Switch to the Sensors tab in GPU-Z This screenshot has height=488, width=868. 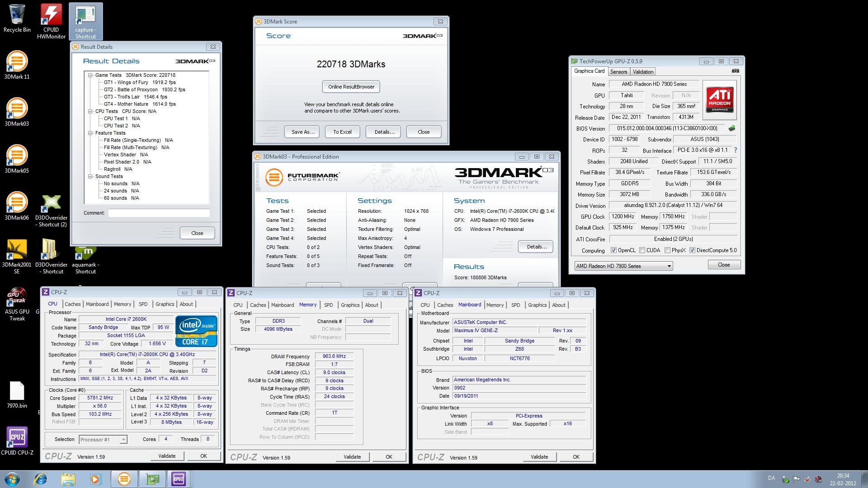(618, 72)
